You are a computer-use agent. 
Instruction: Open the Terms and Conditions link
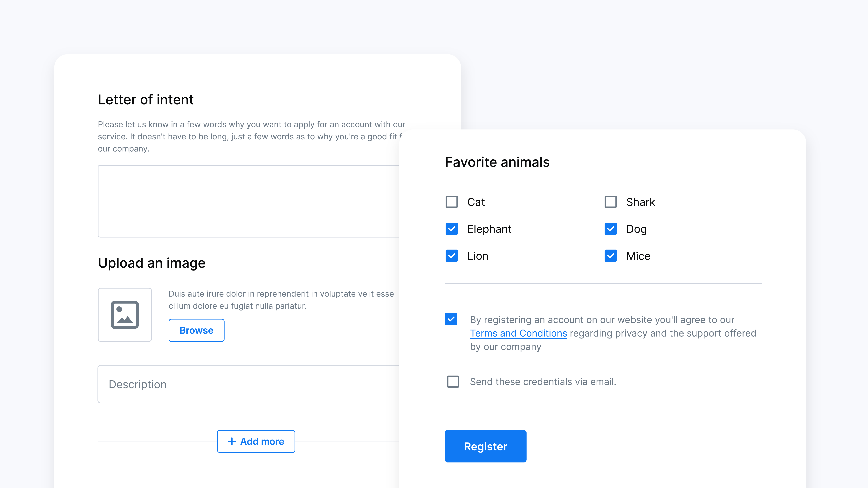pyautogui.click(x=518, y=333)
